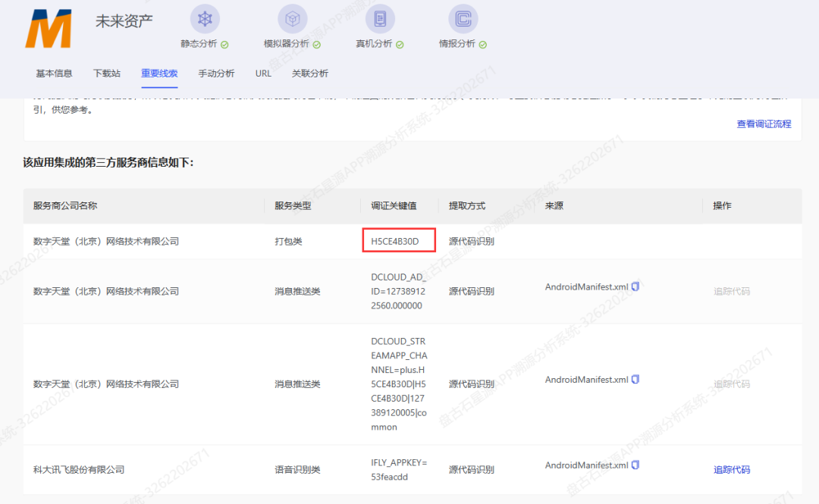The image size is (819, 504).
Task: Select the DCLOUD_AD_ID=127389122560.000000 value
Action: coord(398,292)
